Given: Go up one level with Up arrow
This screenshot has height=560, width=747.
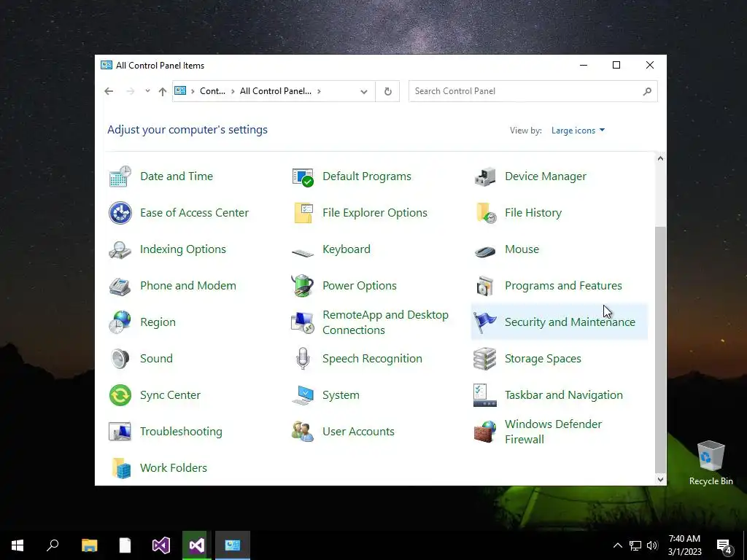Looking at the screenshot, I should point(163,91).
